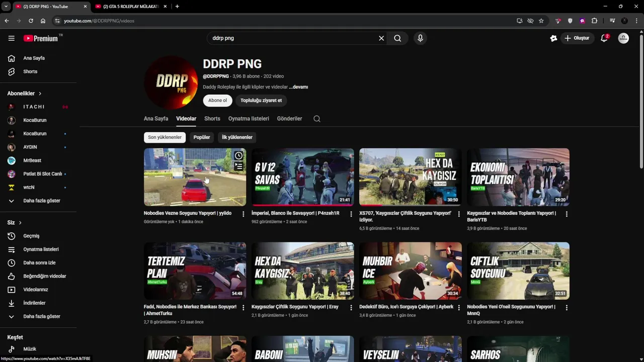This screenshot has width=644, height=362.
Task: Open more options for Nobodies Vezne Soygunu
Action: [244, 214]
